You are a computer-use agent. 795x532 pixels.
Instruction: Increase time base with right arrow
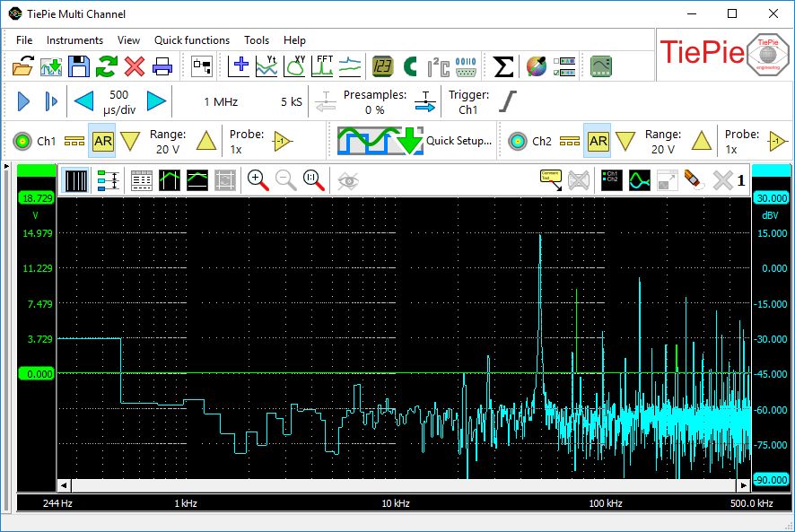157,100
